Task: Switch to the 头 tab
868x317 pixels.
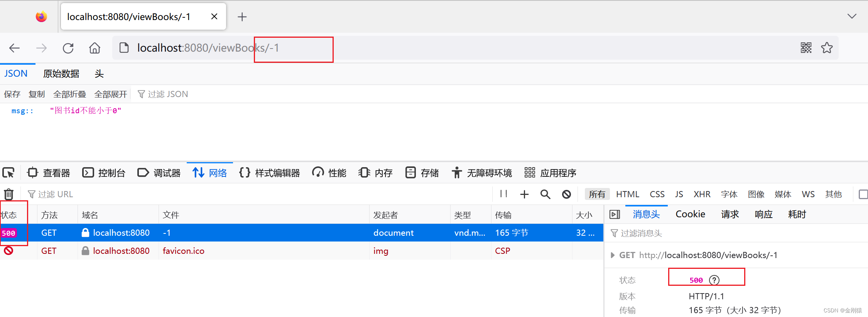Action: click(99, 74)
